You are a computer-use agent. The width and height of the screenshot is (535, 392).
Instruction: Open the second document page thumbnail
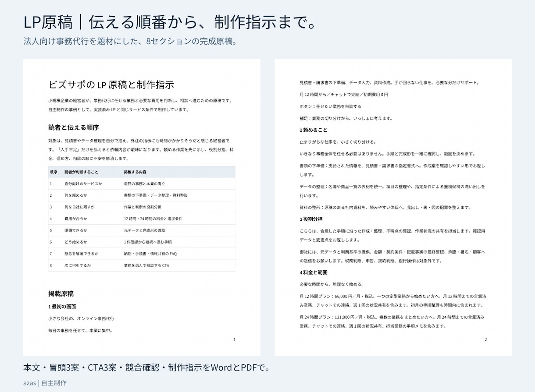(393, 207)
